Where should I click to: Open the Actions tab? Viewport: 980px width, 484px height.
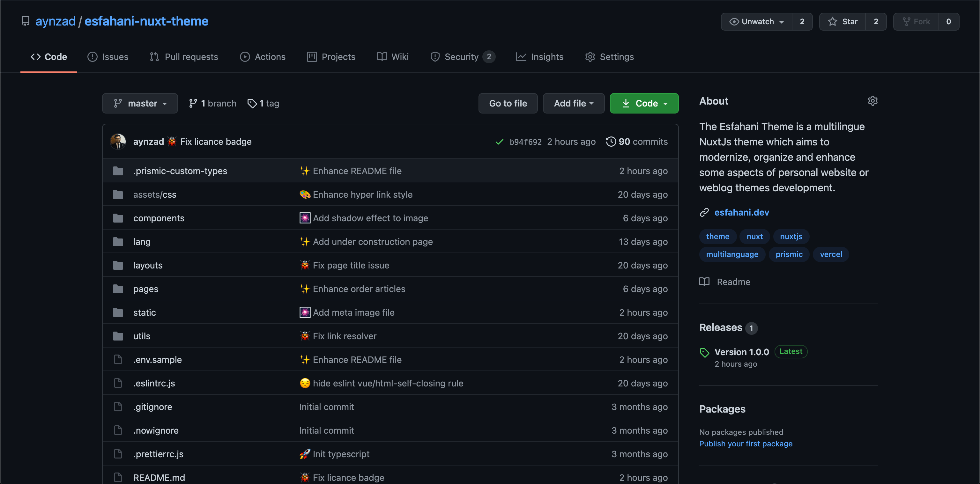[x=263, y=57]
